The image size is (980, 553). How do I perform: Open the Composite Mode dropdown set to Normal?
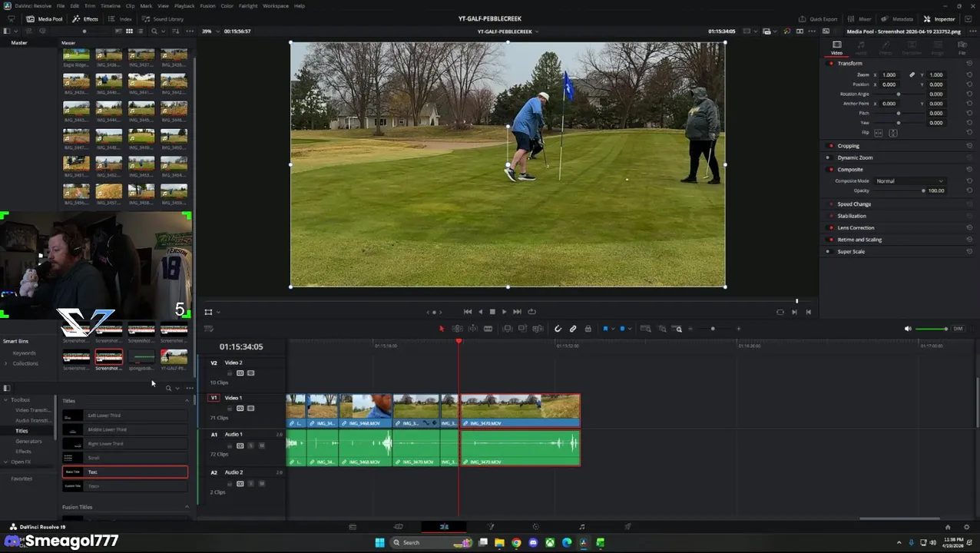pos(909,181)
